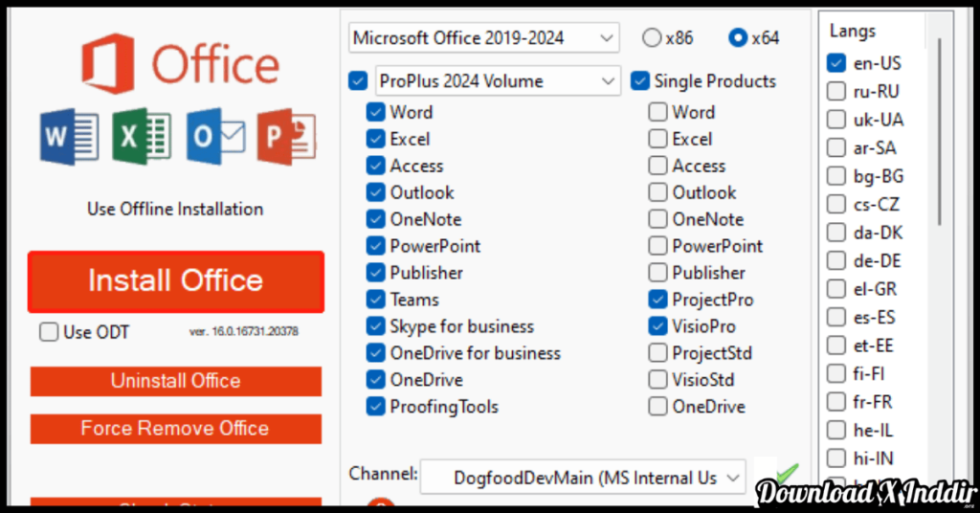Click Force Remove Office button
The width and height of the screenshot is (980, 513).
176,429
